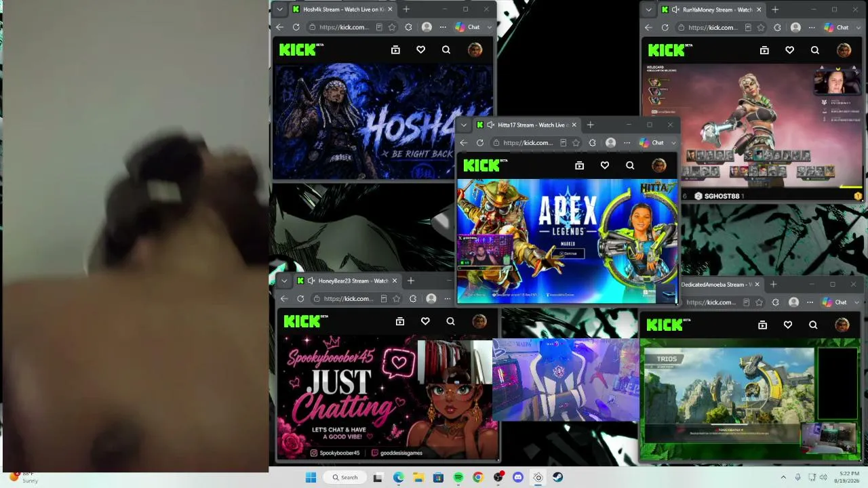868x488 pixels.
Task: Open Kick search in the Hitta17 window
Action: coord(630,165)
